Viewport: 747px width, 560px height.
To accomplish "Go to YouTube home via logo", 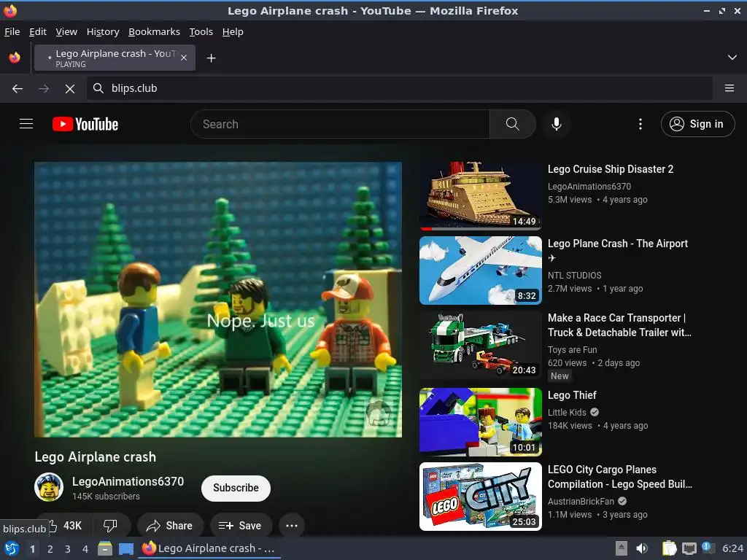I will [85, 124].
